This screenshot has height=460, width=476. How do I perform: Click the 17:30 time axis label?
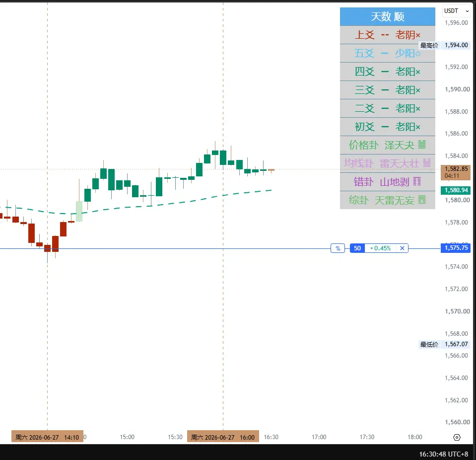coord(367,437)
